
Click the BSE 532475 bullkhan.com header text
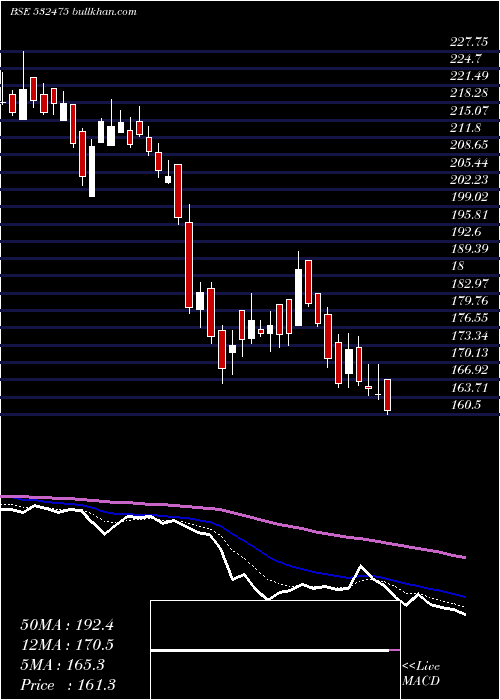(x=73, y=12)
